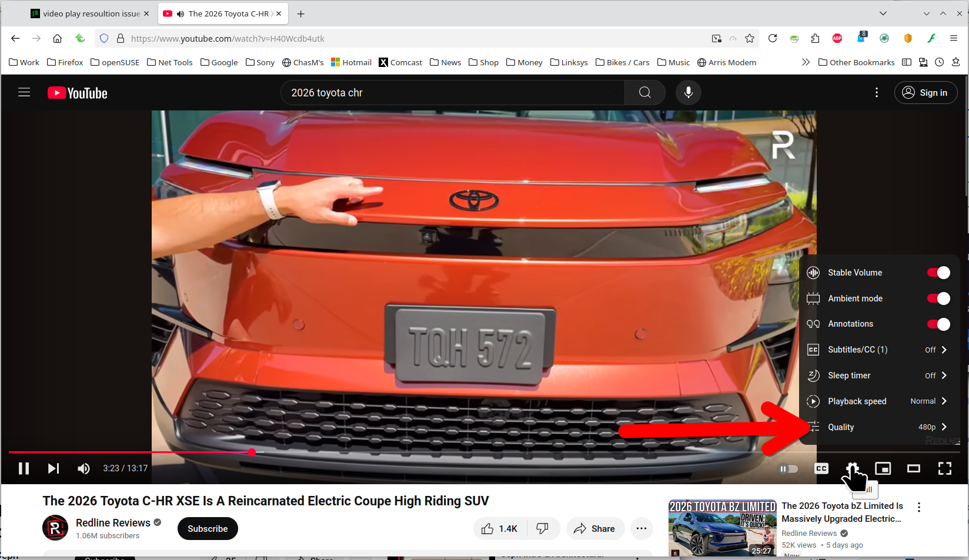This screenshot has height=560, width=969.
Task: Share the video
Action: coord(594,529)
